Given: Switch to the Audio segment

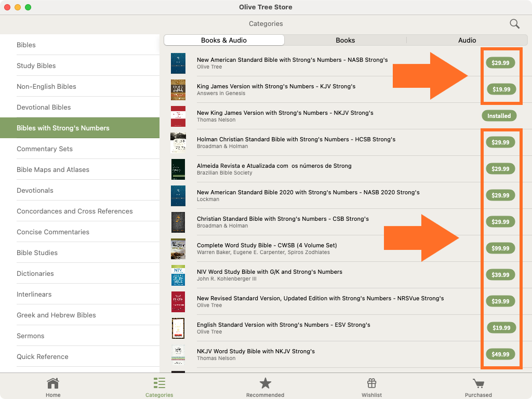Looking at the screenshot, I should click(467, 40).
